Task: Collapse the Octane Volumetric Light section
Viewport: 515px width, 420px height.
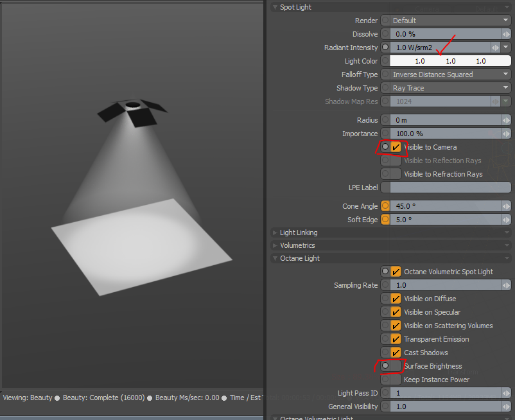Action: coord(275,418)
